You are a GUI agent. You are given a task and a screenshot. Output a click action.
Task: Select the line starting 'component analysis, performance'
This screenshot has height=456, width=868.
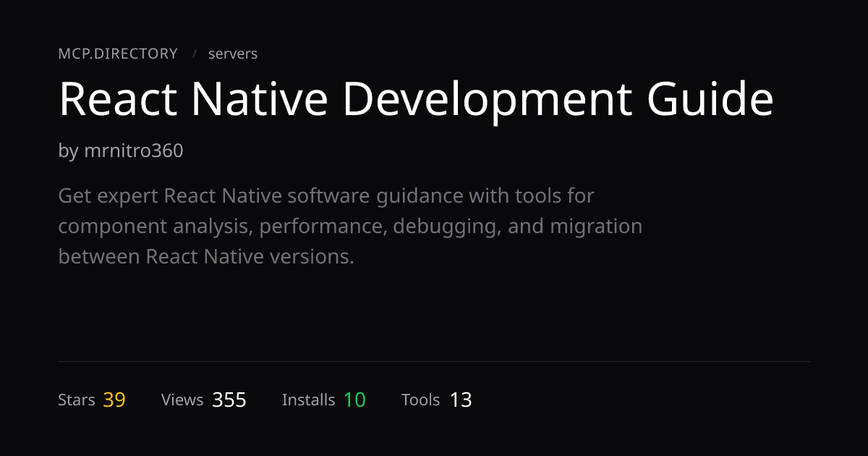point(350,227)
